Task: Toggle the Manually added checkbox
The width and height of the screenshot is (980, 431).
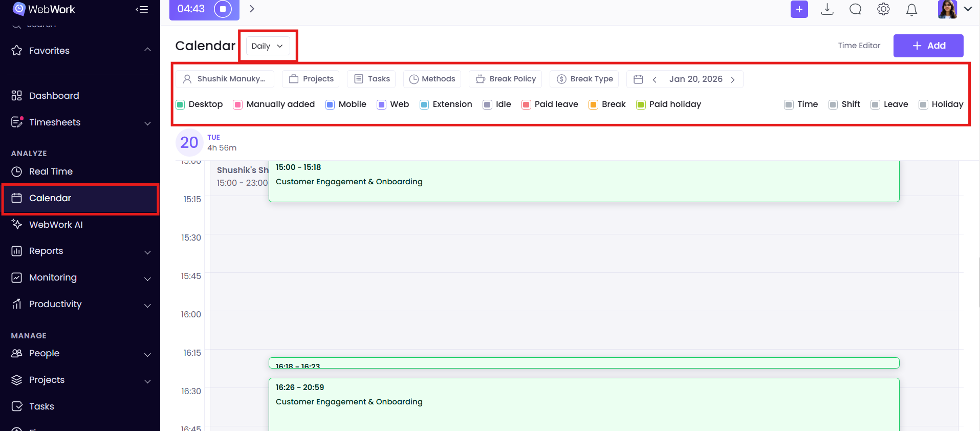Action: (238, 104)
